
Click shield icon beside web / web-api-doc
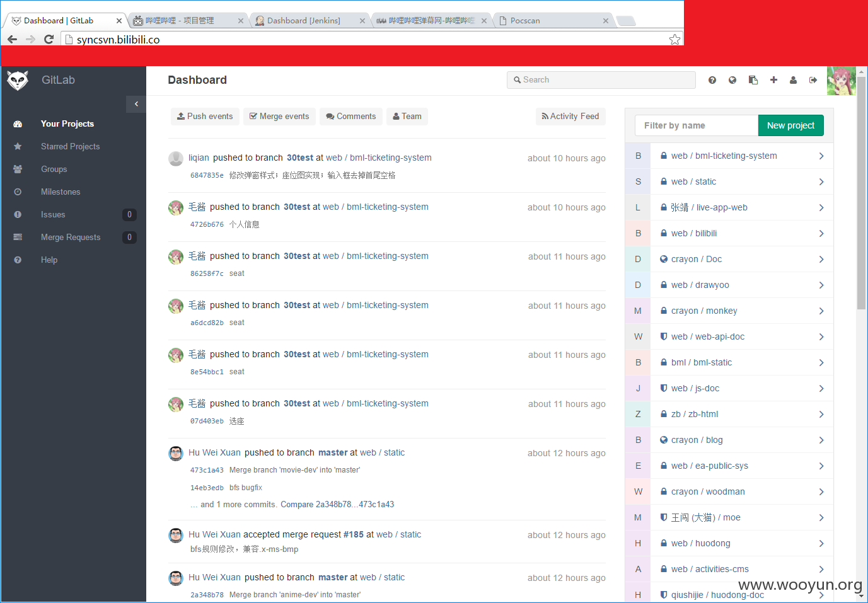point(664,336)
